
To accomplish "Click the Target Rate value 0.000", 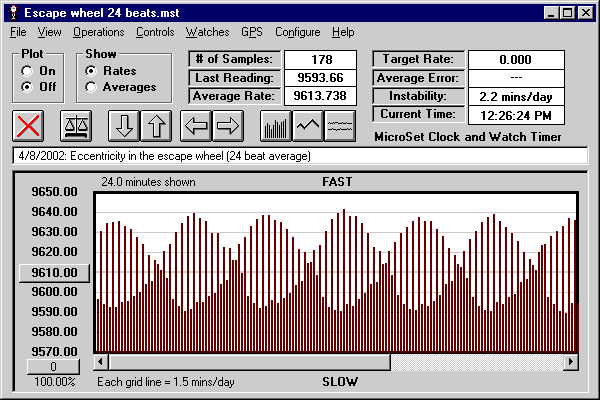I will pos(516,60).
